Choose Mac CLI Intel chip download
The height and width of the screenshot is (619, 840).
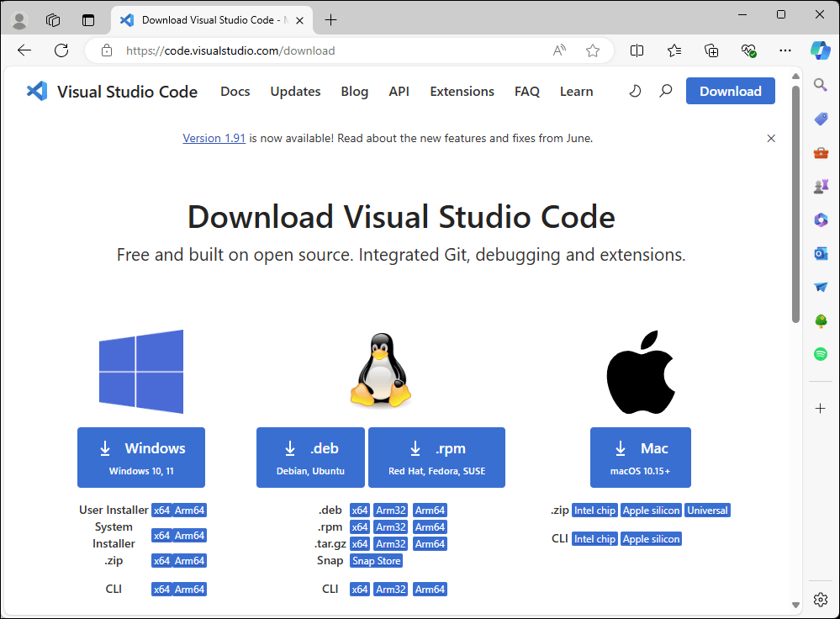pyautogui.click(x=594, y=538)
